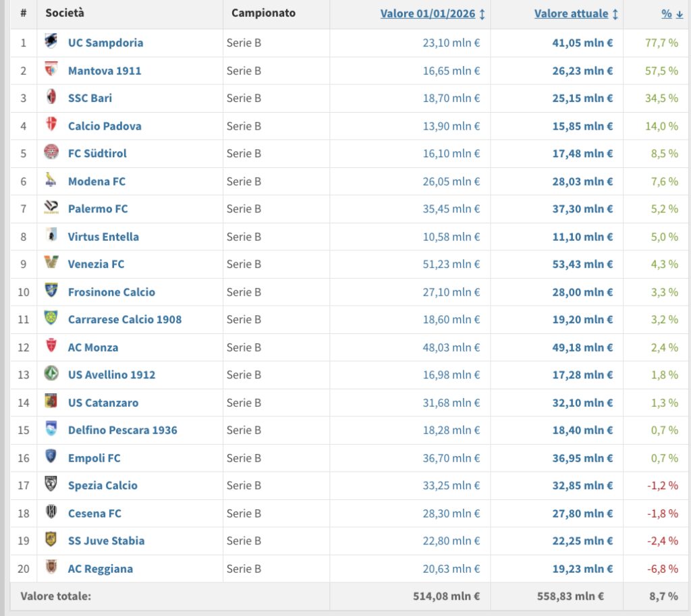Open the Calcio Padova club link
691x616 pixels.
pos(105,125)
